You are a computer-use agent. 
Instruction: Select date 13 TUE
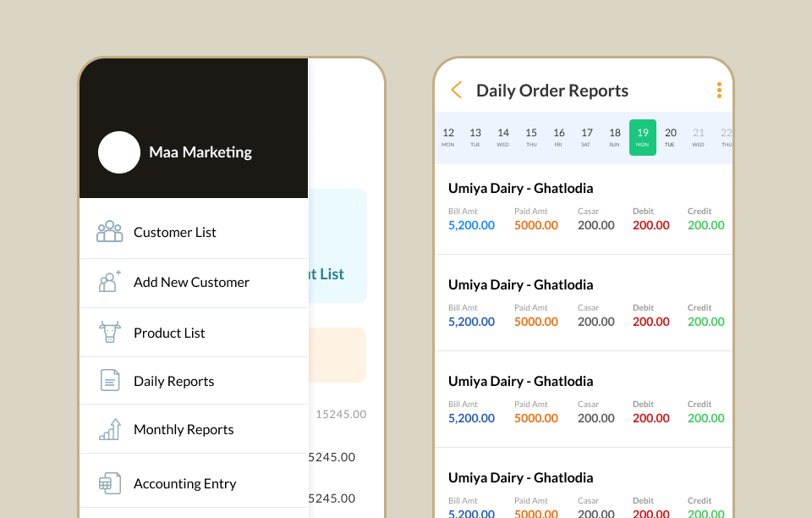click(x=475, y=137)
